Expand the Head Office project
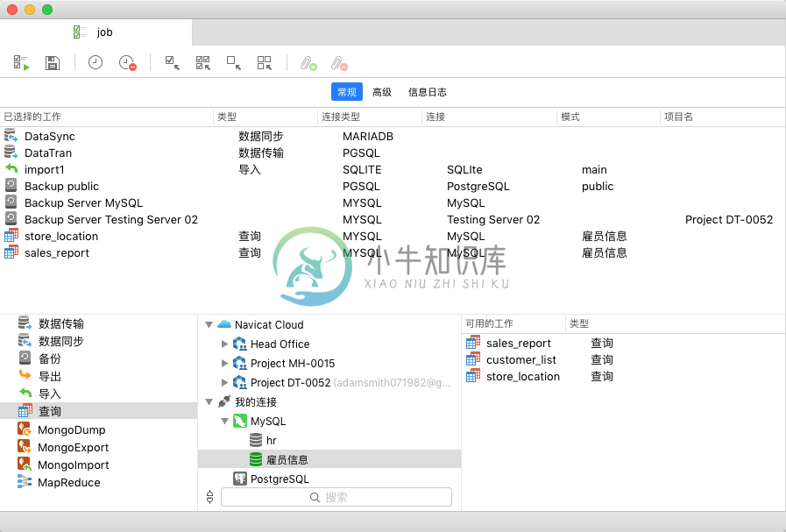 click(x=224, y=344)
